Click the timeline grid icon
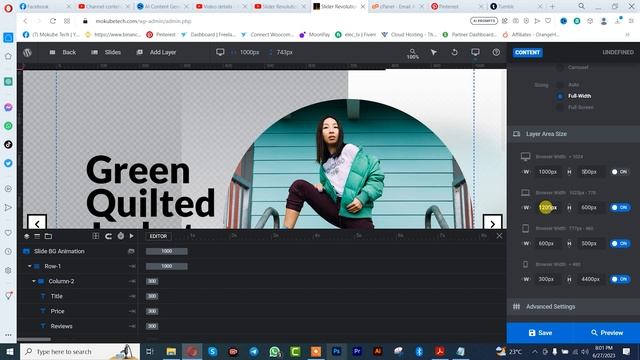Screen dimensions: 640x360 pos(96,236)
